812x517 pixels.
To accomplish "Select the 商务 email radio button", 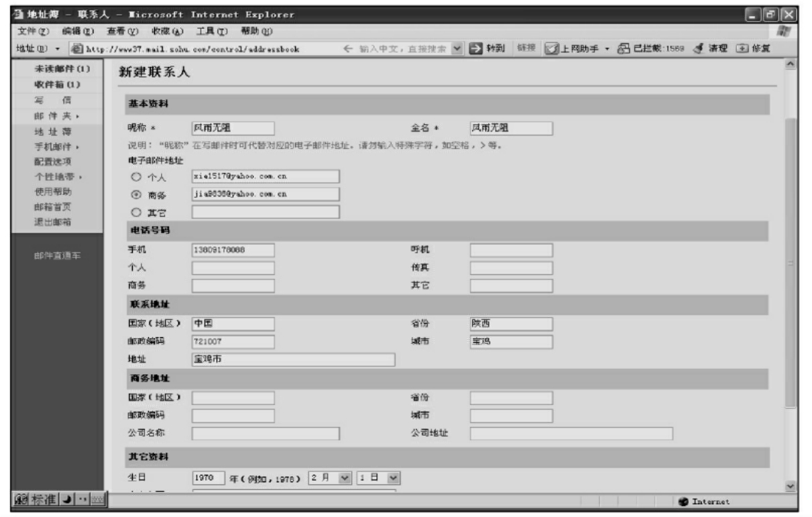I will coord(135,194).
